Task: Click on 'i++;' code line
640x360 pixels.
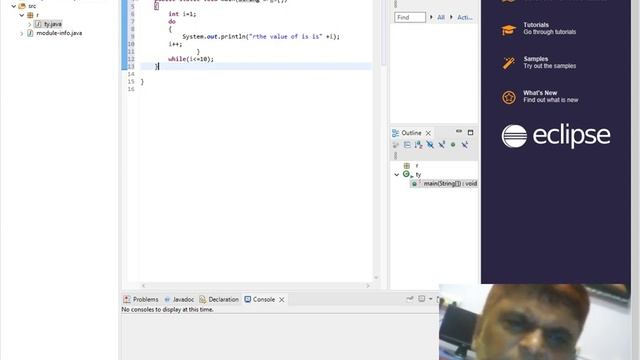Action: [175, 44]
